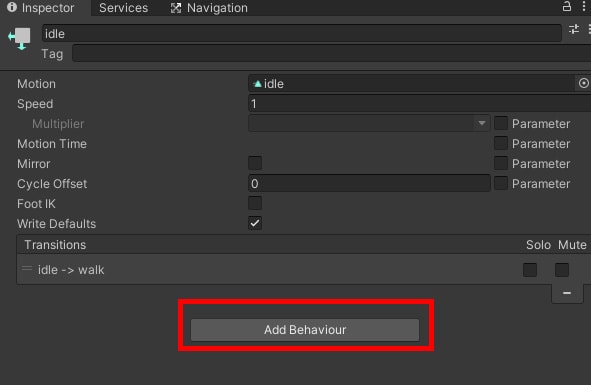The width and height of the screenshot is (591, 385).
Task: Click the Solo column header
Action: 538,245
